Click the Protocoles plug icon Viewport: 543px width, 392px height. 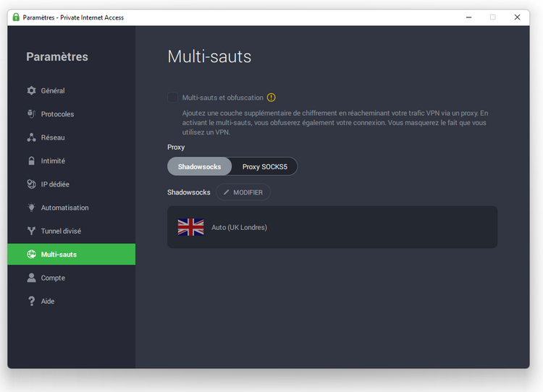[32, 114]
